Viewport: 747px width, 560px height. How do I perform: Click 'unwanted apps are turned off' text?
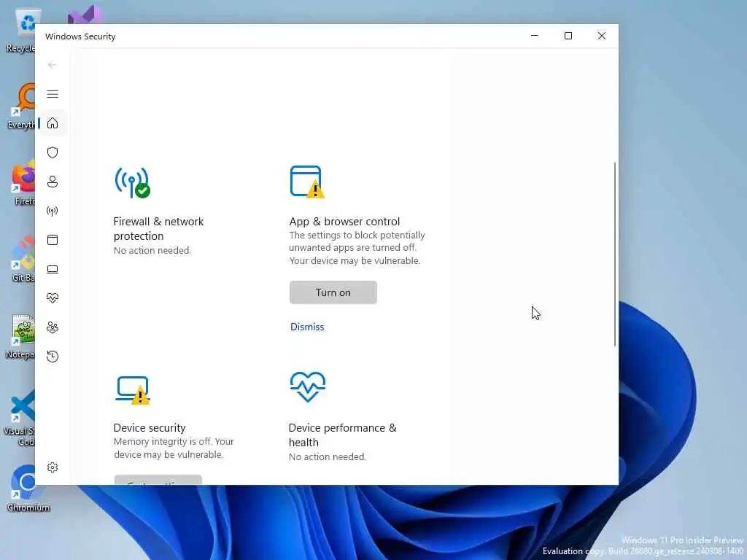(352, 248)
